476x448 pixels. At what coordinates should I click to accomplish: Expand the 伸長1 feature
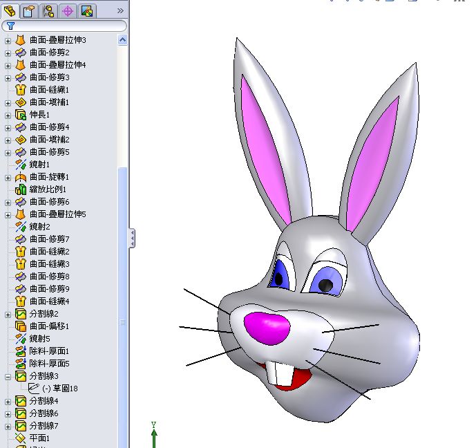pos(8,115)
